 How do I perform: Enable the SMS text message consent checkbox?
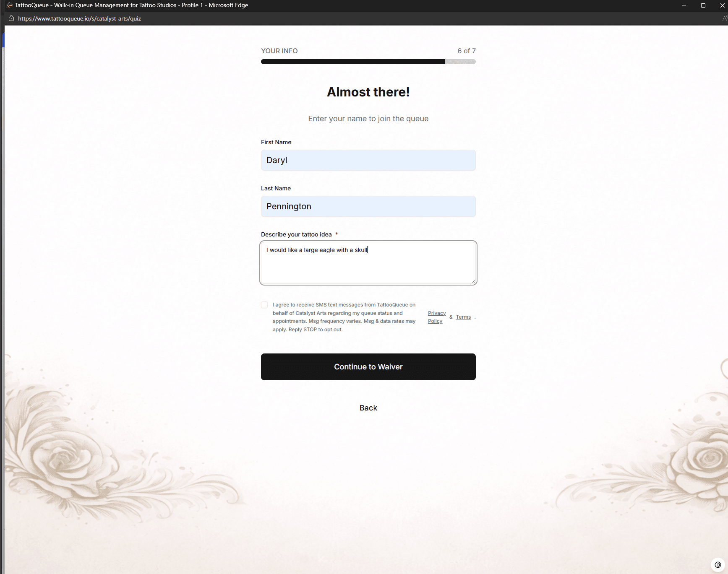point(264,305)
